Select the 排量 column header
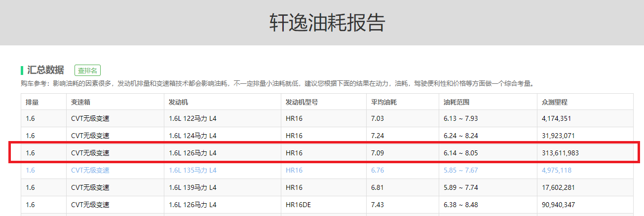644x216 pixels. coord(32,102)
